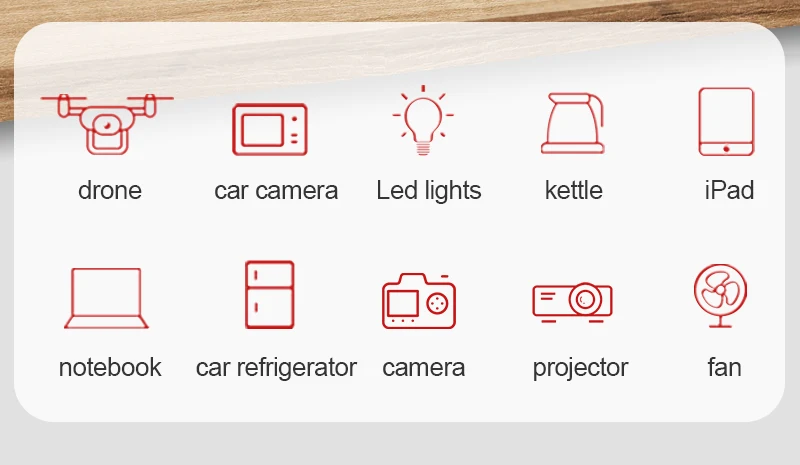This screenshot has width=800, height=465.
Task: Select the fan icon
Action: (x=720, y=295)
